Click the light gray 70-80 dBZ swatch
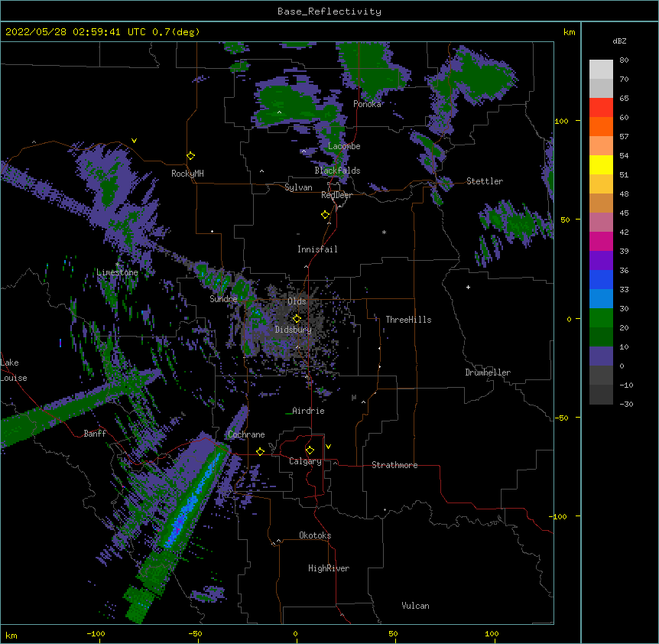 tap(601, 70)
